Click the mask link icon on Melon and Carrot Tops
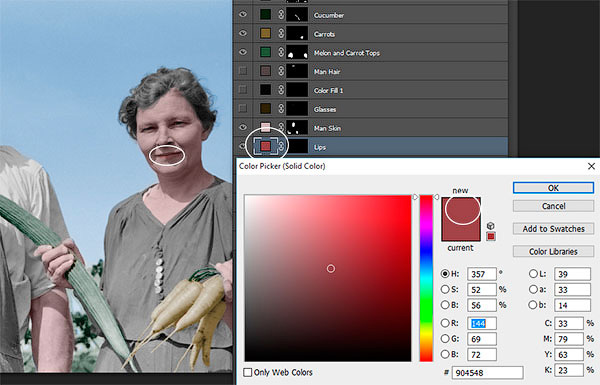 (x=281, y=52)
